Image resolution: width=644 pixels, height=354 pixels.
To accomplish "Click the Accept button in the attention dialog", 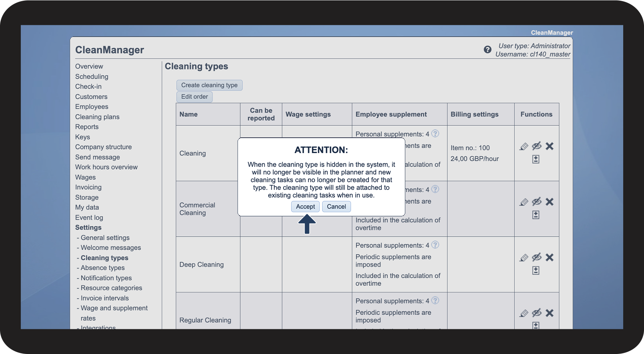I will click(x=305, y=207).
